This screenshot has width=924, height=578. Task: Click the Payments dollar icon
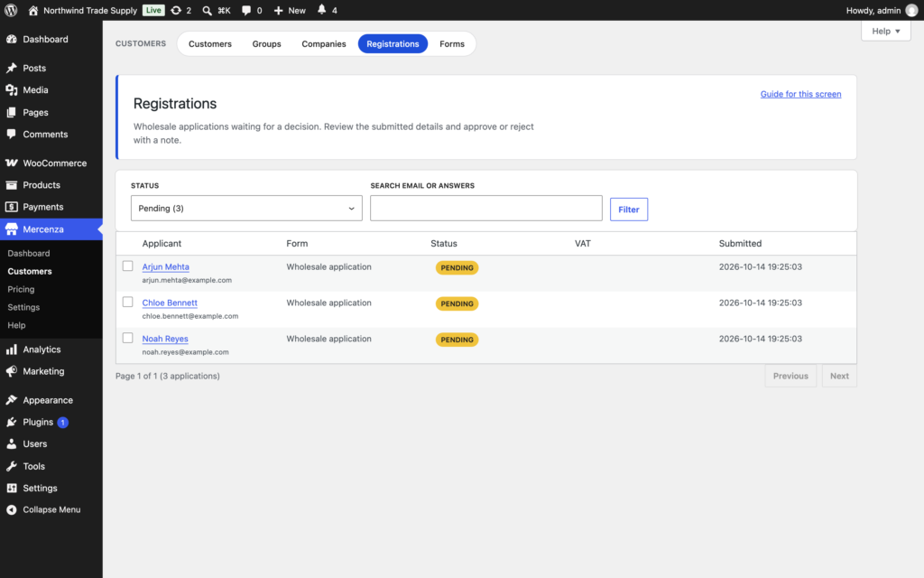tap(11, 207)
